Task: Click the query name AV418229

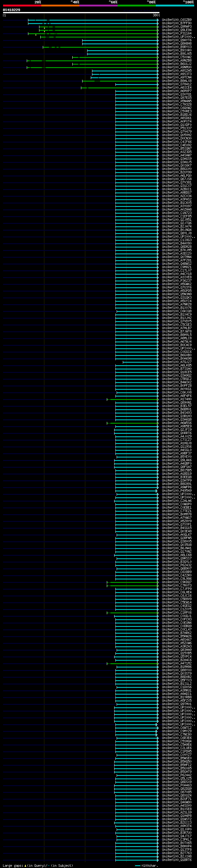Action: click(x=11, y=10)
